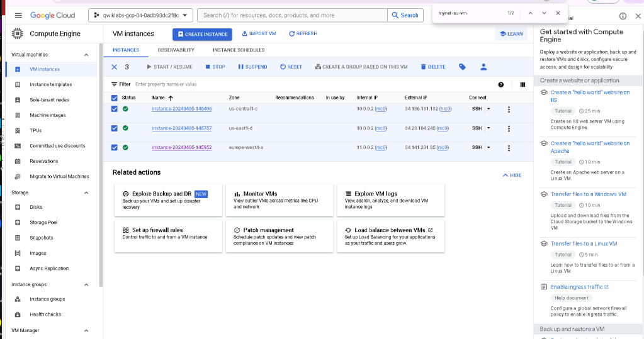Collapse the VM Manager sidebar section

(x=86, y=330)
